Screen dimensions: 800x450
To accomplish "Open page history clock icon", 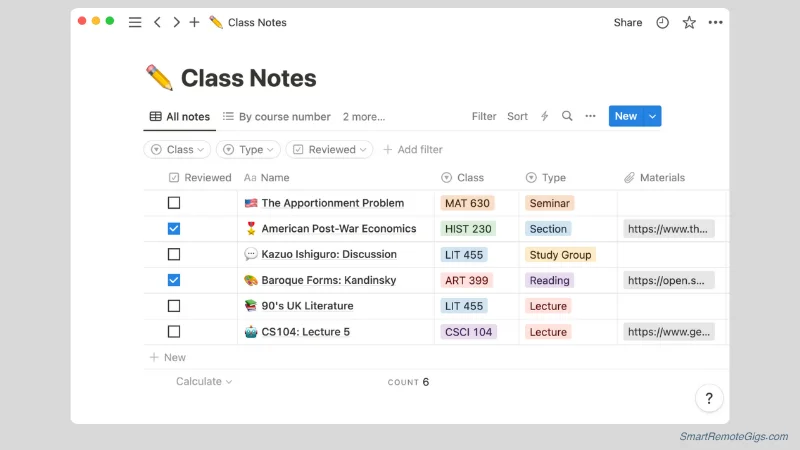I will [x=662, y=22].
